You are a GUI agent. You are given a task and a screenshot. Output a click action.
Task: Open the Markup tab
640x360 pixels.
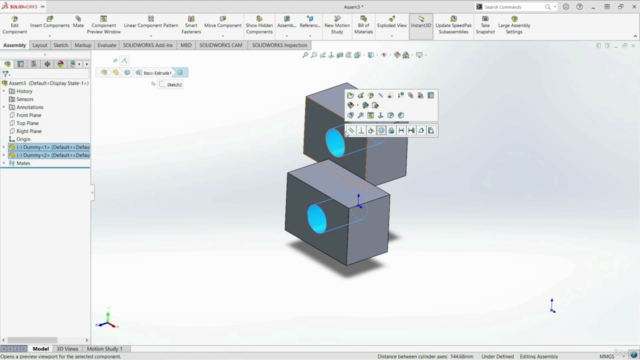coord(82,45)
